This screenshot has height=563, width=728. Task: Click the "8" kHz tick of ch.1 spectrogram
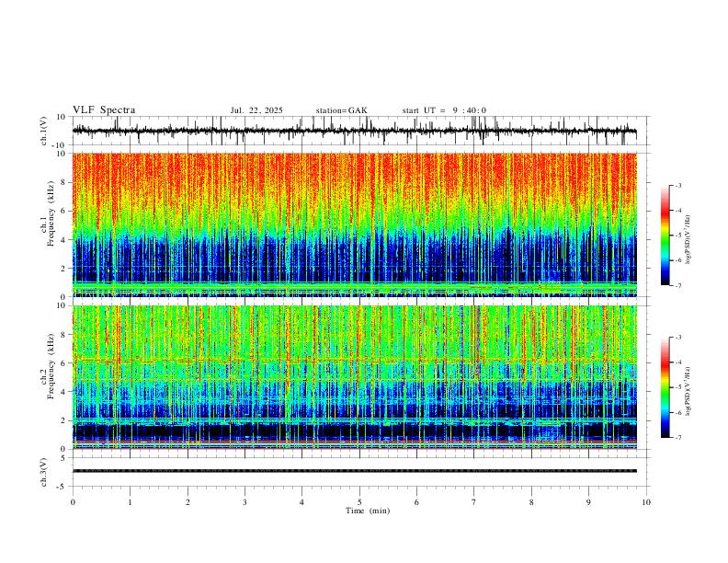coord(64,182)
